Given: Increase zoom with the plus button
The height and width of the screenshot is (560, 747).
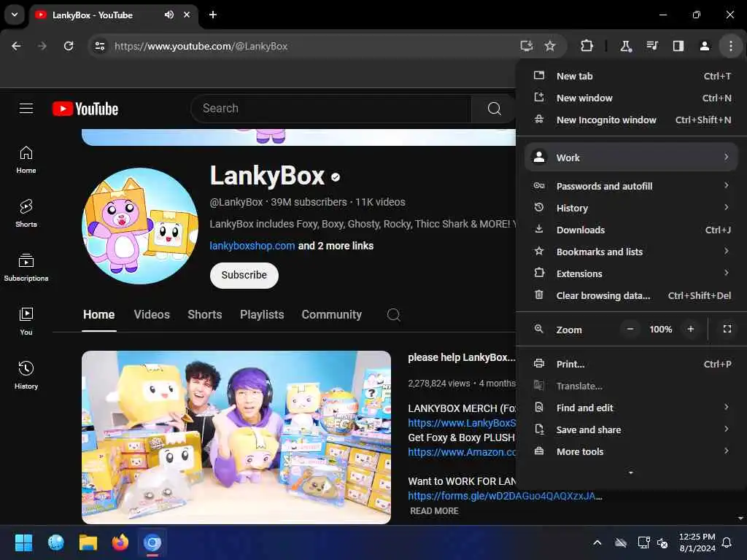Looking at the screenshot, I should coord(690,329).
